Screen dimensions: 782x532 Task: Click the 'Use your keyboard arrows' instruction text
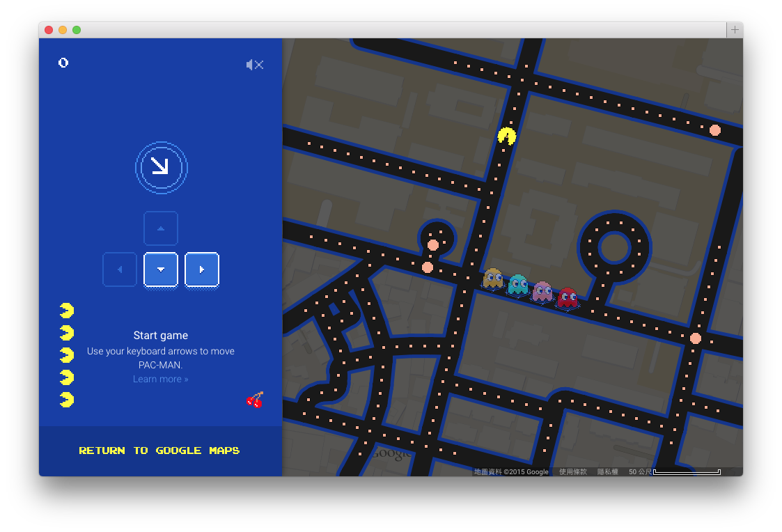click(161, 358)
